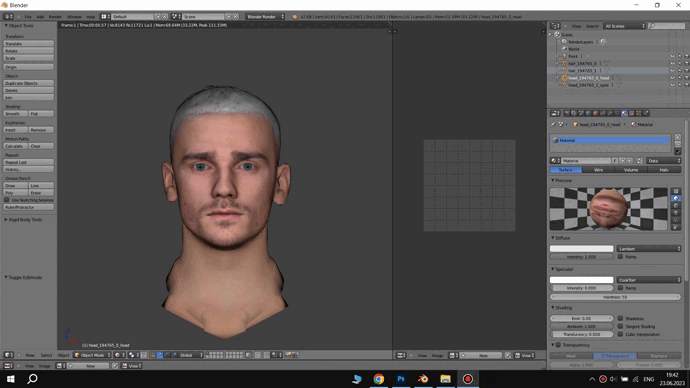This screenshot has height=388, width=690.
Task: Click the 3D View editor type icon
Action: 7,355
